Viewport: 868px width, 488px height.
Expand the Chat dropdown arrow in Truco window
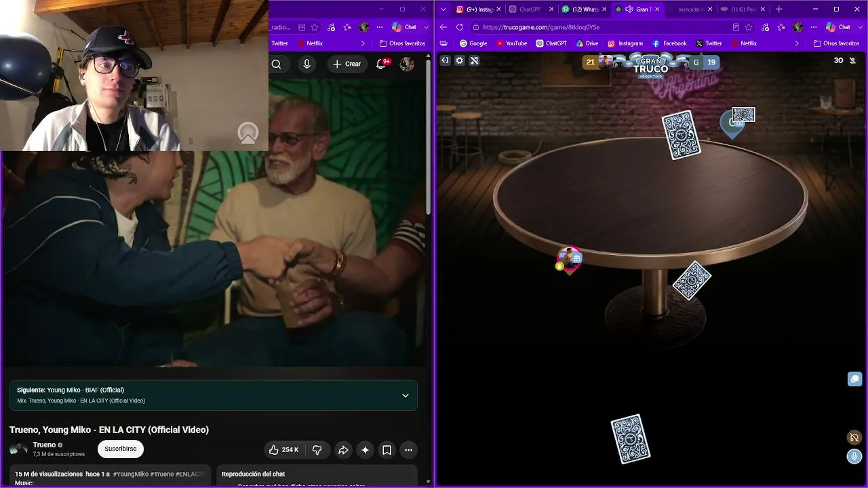click(x=861, y=27)
